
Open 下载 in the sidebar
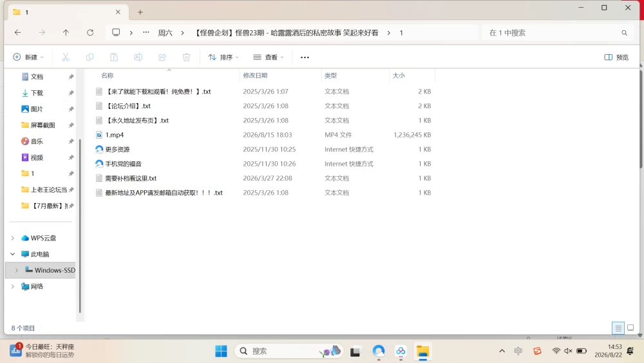tap(37, 93)
